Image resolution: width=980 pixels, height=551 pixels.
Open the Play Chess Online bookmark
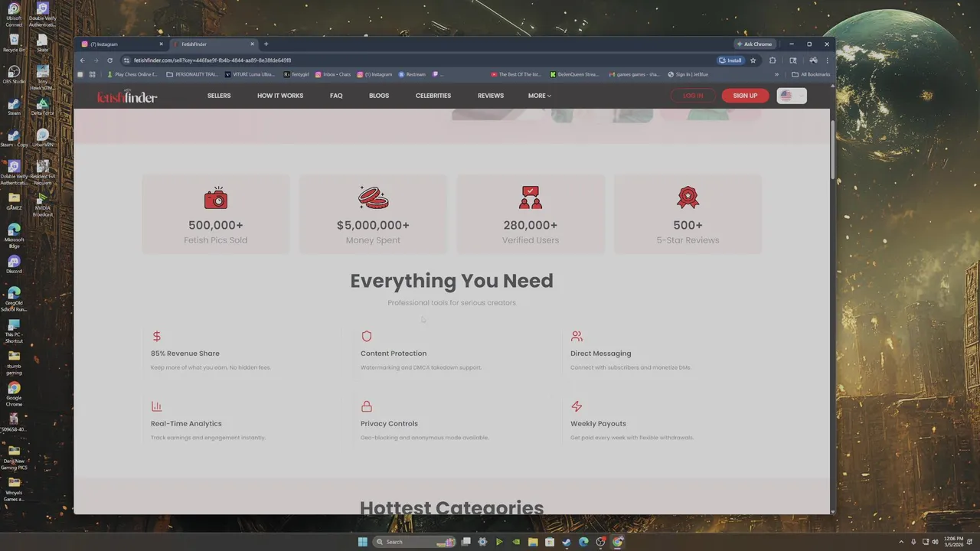132,74
